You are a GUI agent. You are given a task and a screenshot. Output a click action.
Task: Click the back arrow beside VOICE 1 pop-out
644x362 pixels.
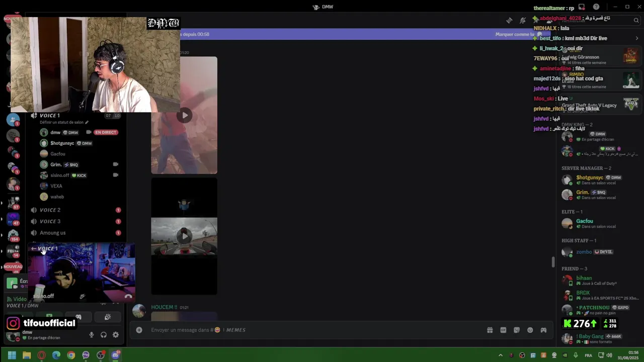coord(34,248)
